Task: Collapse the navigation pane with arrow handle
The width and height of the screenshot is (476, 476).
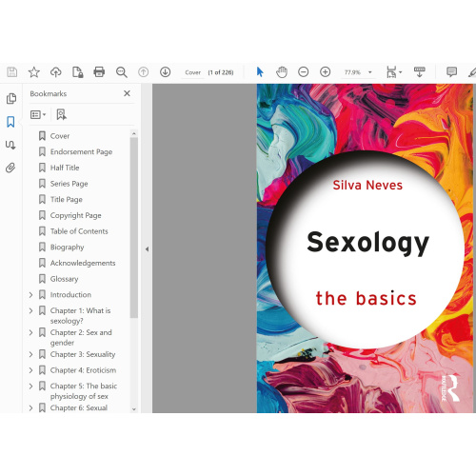Action: [x=147, y=249]
